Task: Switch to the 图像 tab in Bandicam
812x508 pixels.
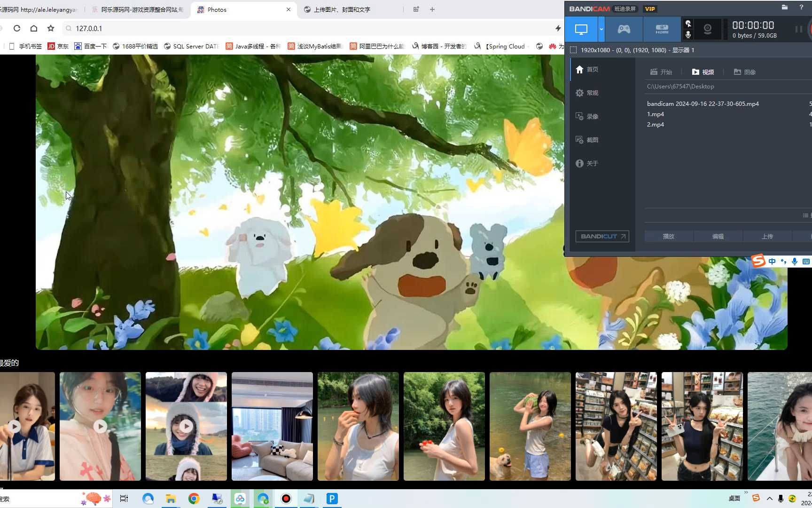Action: 745,72
